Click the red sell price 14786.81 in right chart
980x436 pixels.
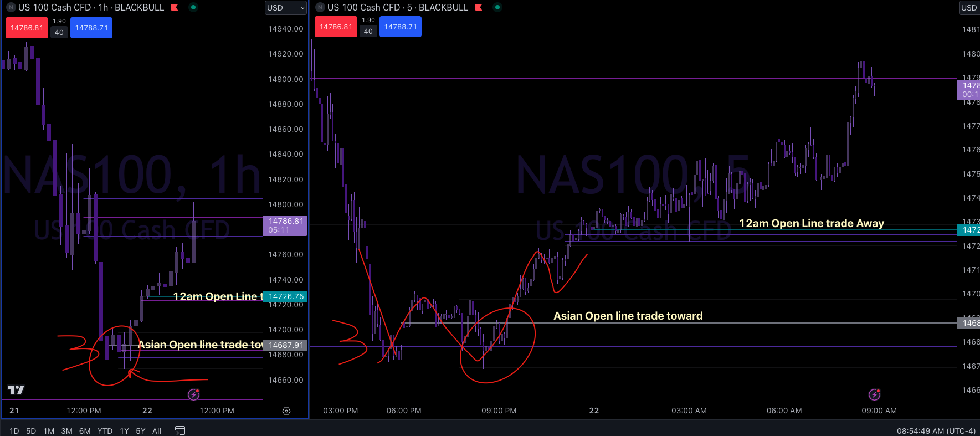336,27
